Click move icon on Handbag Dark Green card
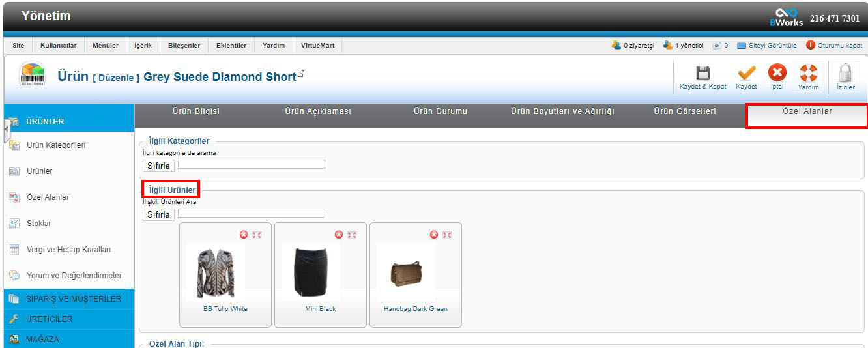This screenshot has height=348, width=868. pos(447,235)
